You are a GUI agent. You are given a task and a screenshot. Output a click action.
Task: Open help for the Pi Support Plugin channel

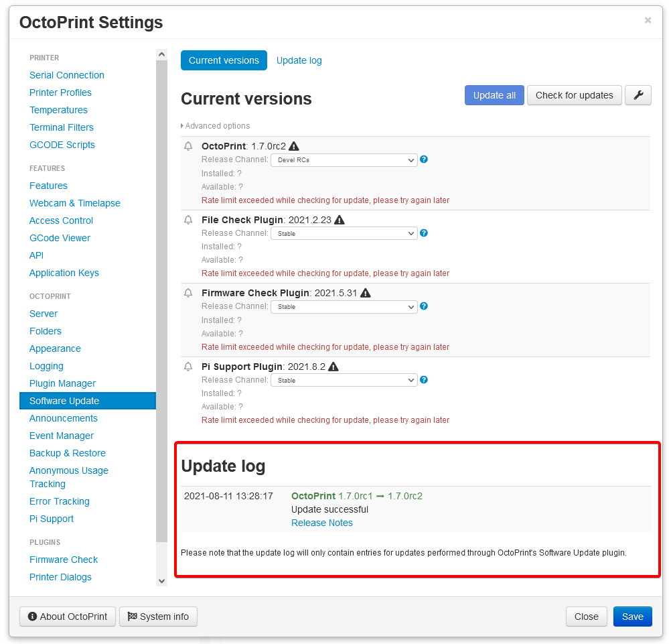[x=423, y=379]
